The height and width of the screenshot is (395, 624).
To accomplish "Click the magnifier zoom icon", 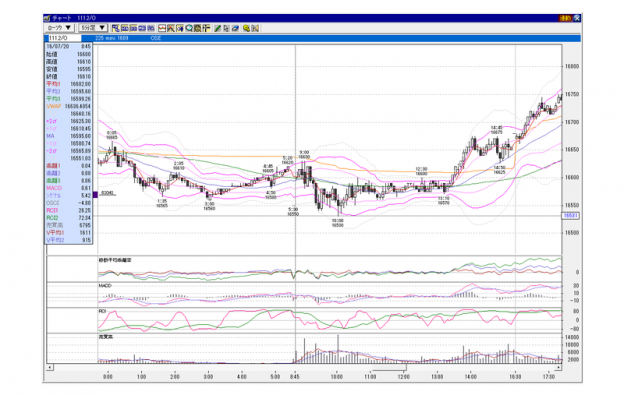I will click(189, 28).
